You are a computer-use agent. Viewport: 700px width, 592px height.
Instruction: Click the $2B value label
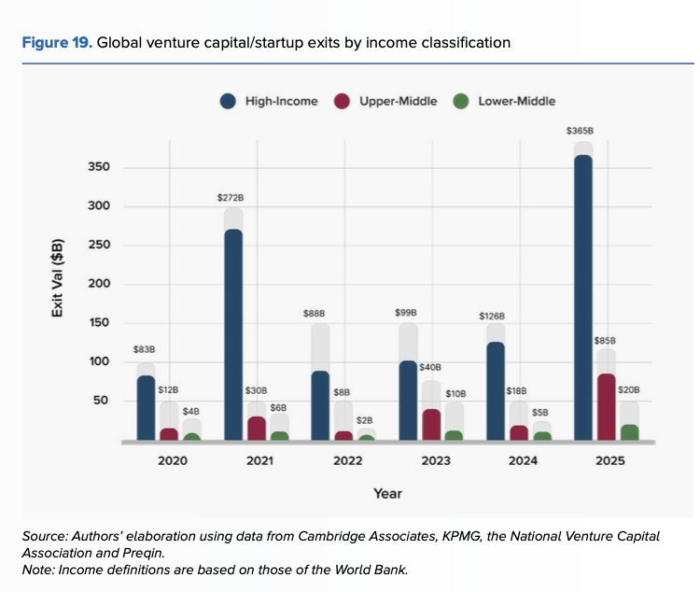[x=364, y=420]
